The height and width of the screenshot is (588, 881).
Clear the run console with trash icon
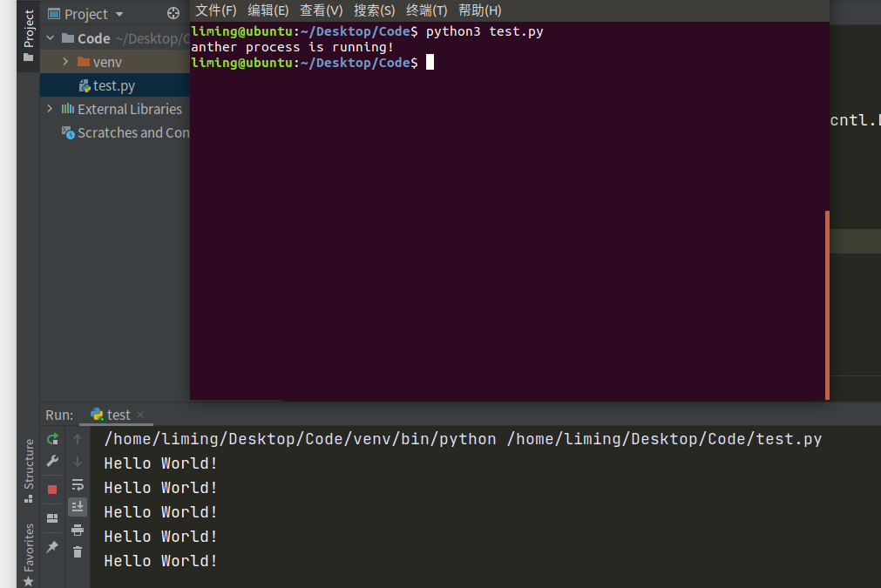coord(78,551)
